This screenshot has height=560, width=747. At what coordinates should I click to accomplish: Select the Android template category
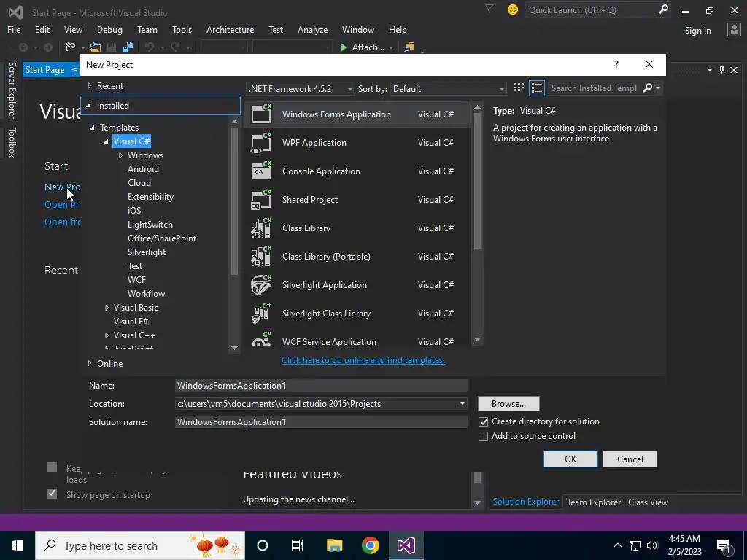[143, 169]
